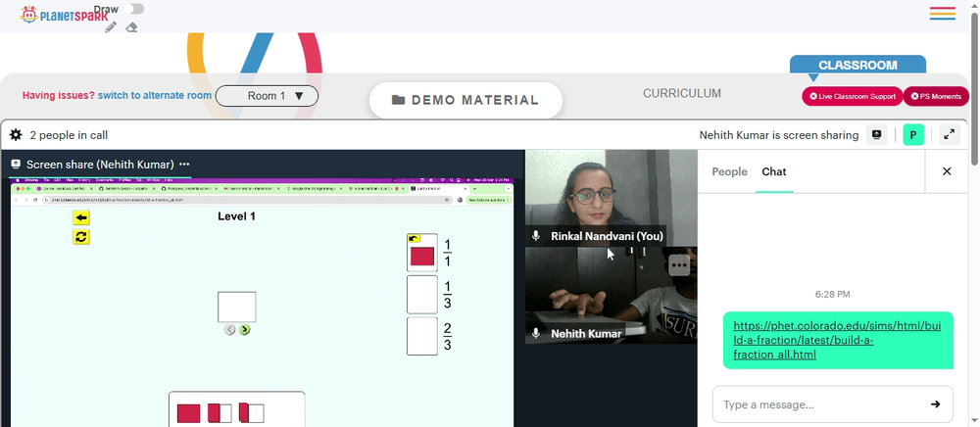Open the phet.colorado.edu chat link
This screenshot has width=980, height=427.
[837, 340]
